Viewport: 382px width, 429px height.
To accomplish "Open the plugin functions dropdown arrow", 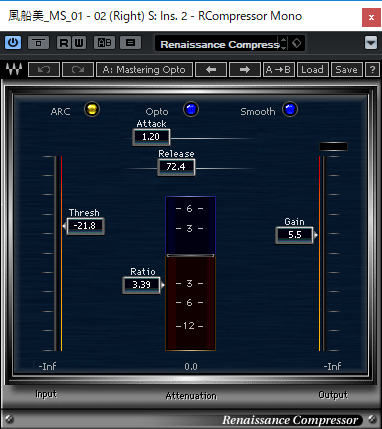I will click(x=371, y=43).
